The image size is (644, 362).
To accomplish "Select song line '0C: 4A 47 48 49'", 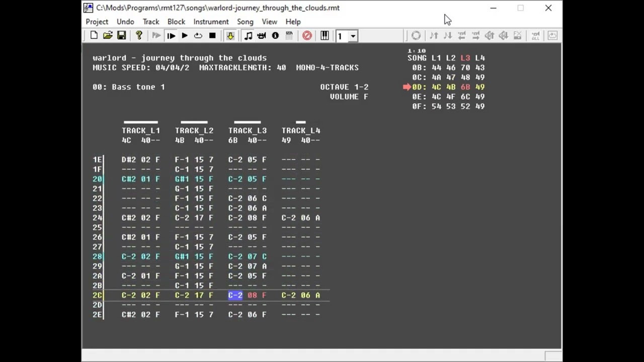I will click(x=448, y=77).
